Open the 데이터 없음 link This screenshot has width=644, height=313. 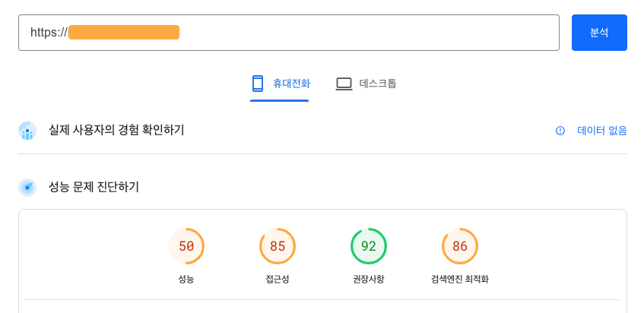tap(602, 131)
